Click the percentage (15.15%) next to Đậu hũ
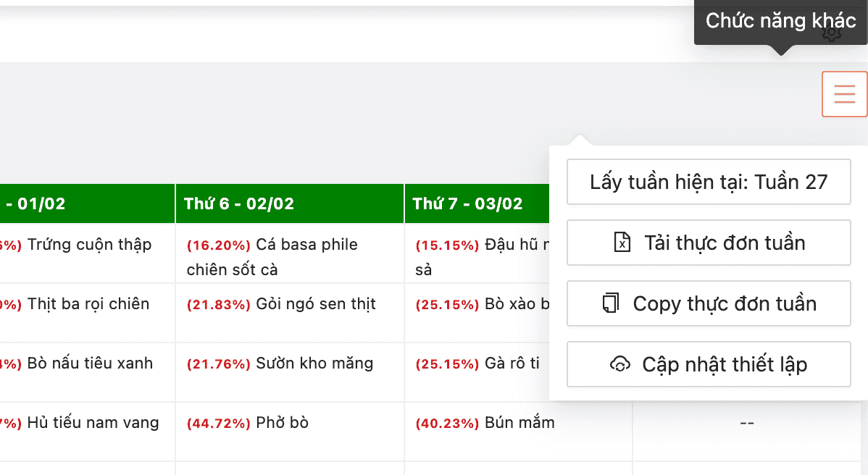Viewport: 868px width, 475px height. click(x=447, y=244)
